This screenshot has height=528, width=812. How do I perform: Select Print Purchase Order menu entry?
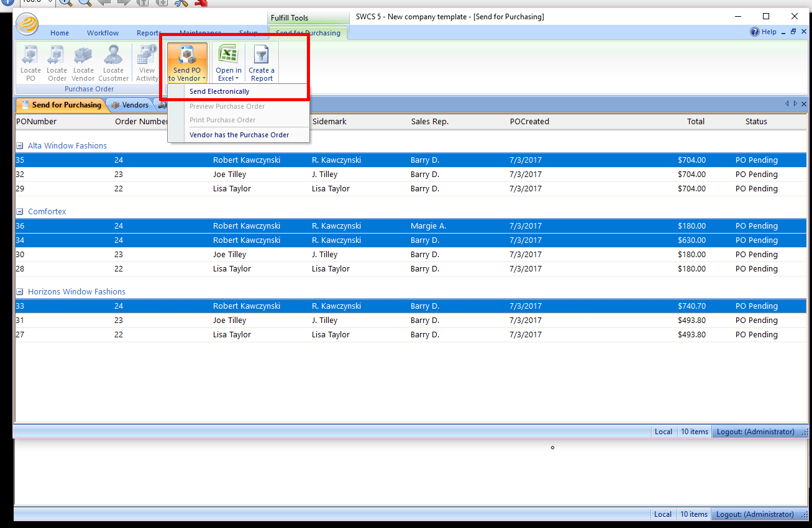pyautogui.click(x=222, y=120)
